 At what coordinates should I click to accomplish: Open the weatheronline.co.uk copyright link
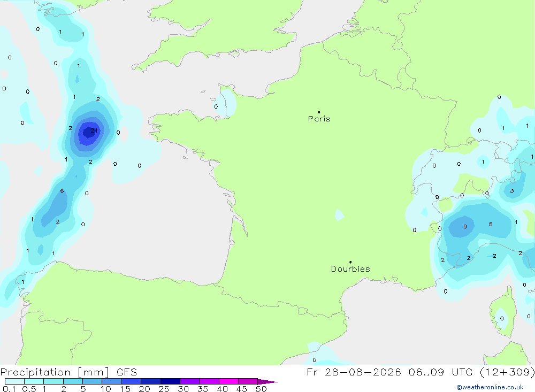tap(490, 387)
